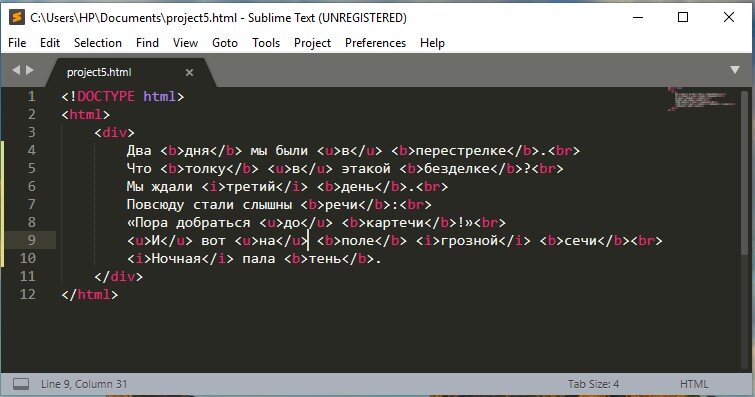This screenshot has width=755, height=397.
Task: Open the Project menu
Action: (312, 43)
